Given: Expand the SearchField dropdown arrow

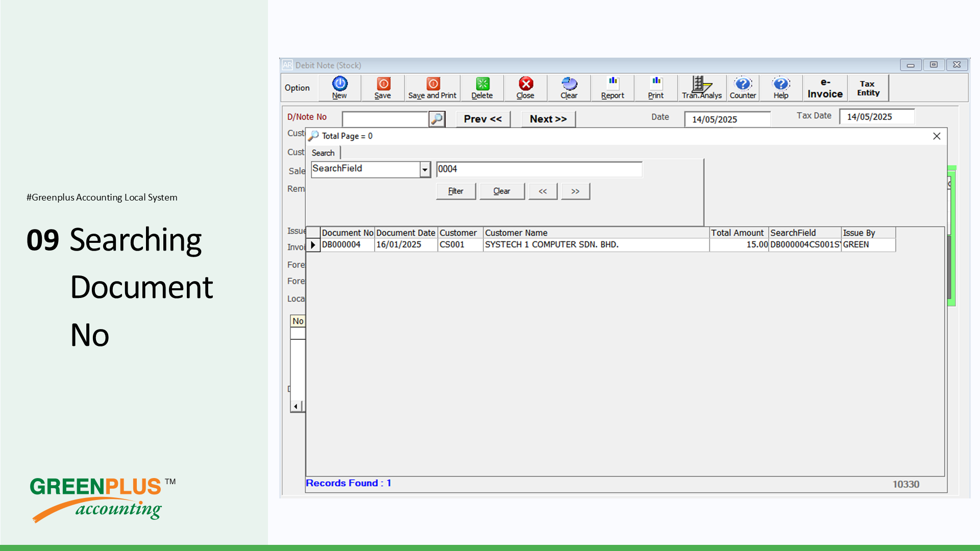Looking at the screenshot, I should click(425, 169).
